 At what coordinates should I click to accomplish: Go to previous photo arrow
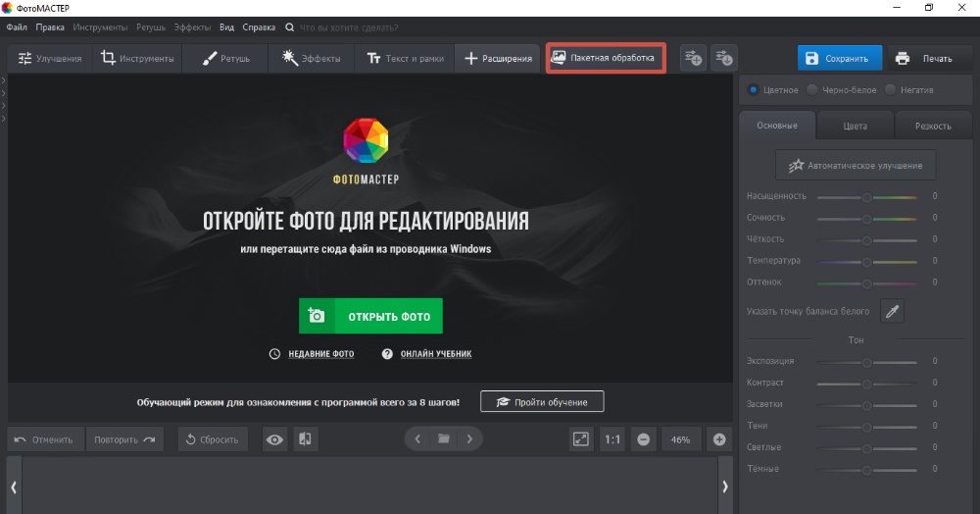[x=417, y=439]
